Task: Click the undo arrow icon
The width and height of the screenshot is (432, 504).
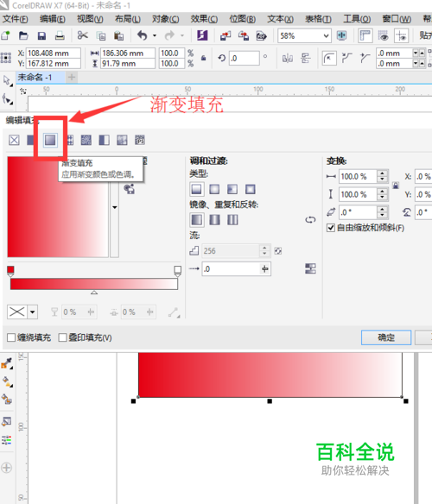Action: (x=142, y=35)
